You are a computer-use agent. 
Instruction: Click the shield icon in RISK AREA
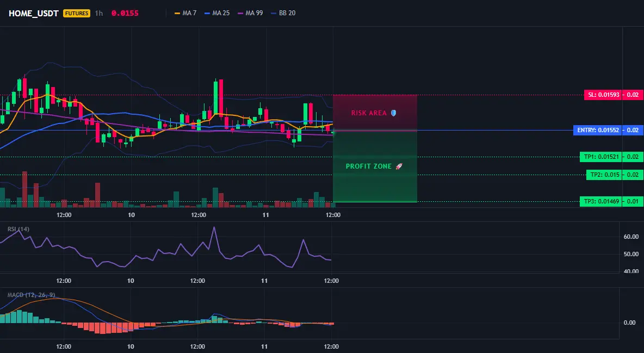393,113
